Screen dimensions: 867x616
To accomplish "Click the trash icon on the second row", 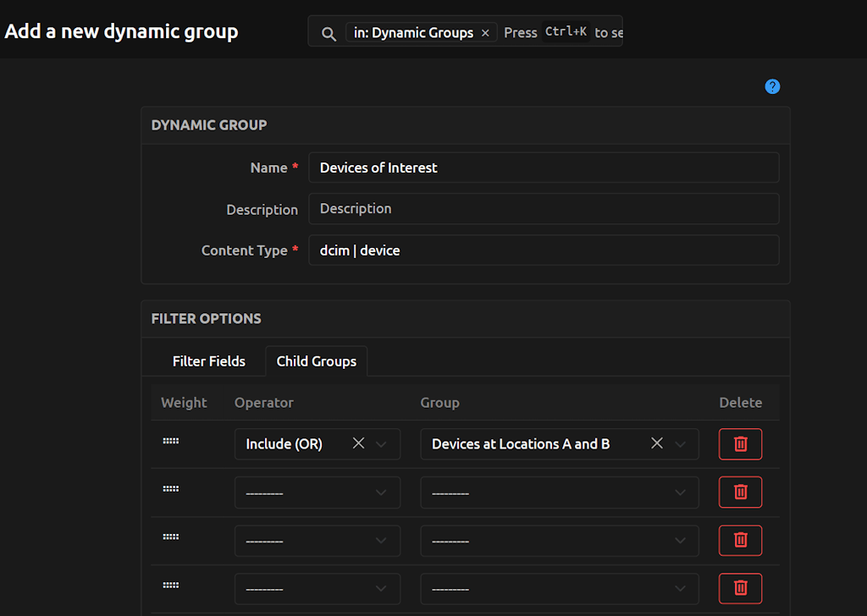I will pyautogui.click(x=740, y=492).
